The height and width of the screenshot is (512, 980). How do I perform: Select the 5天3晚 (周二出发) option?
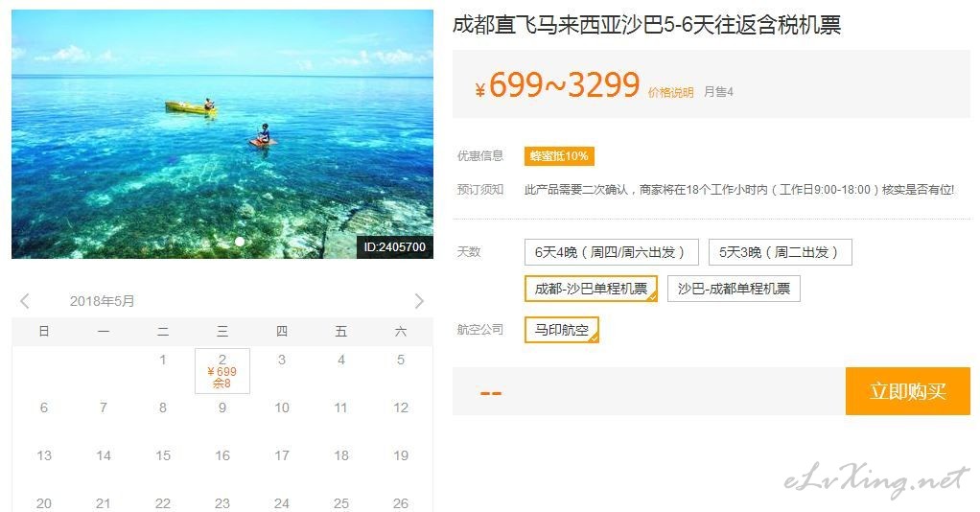click(x=780, y=252)
